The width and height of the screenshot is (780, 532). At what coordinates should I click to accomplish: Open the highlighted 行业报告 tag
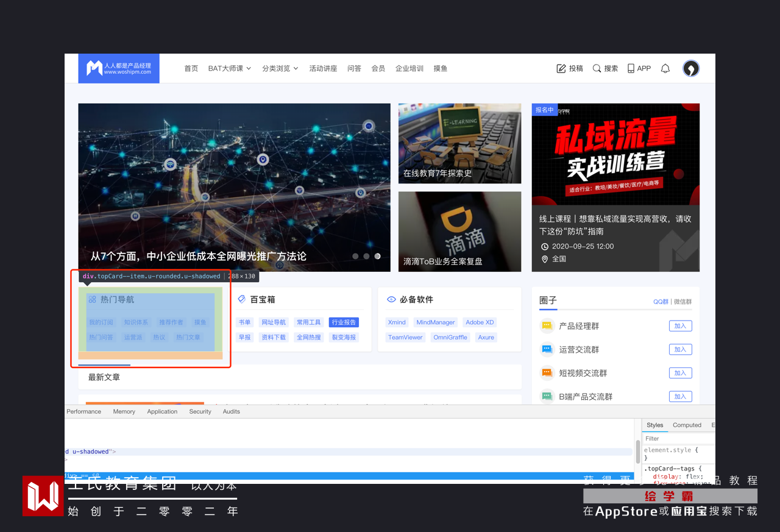point(344,322)
